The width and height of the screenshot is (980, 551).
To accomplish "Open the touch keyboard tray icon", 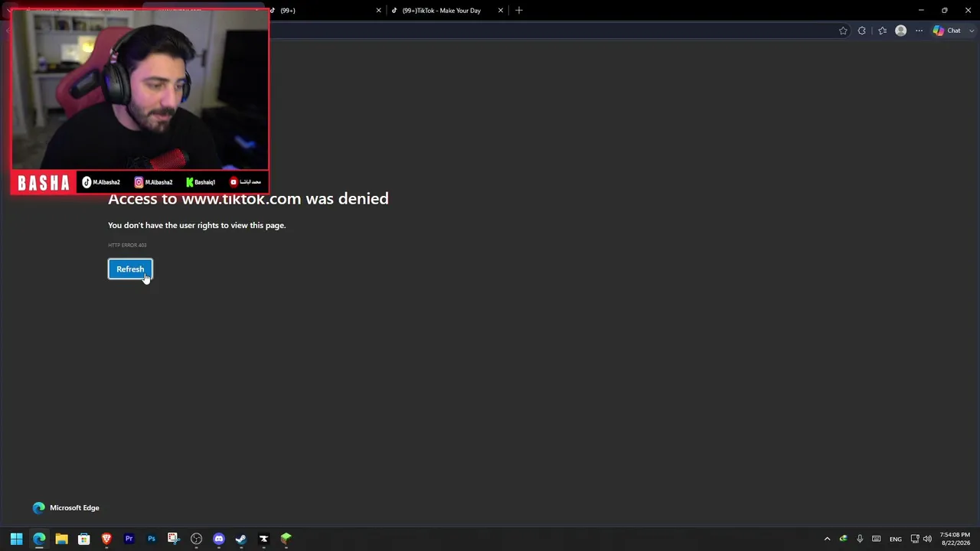I will point(877,539).
